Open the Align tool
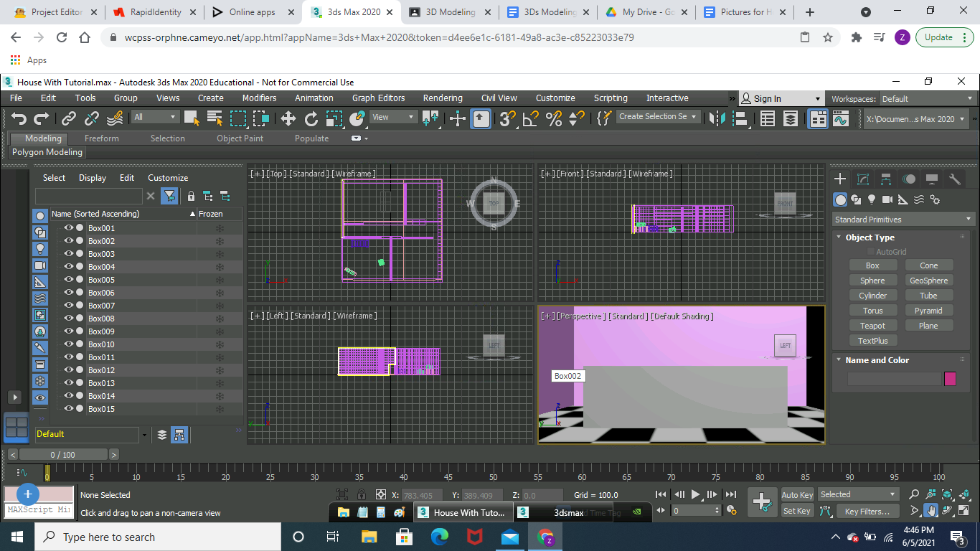The width and height of the screenshot is (980, 551). 739,119
